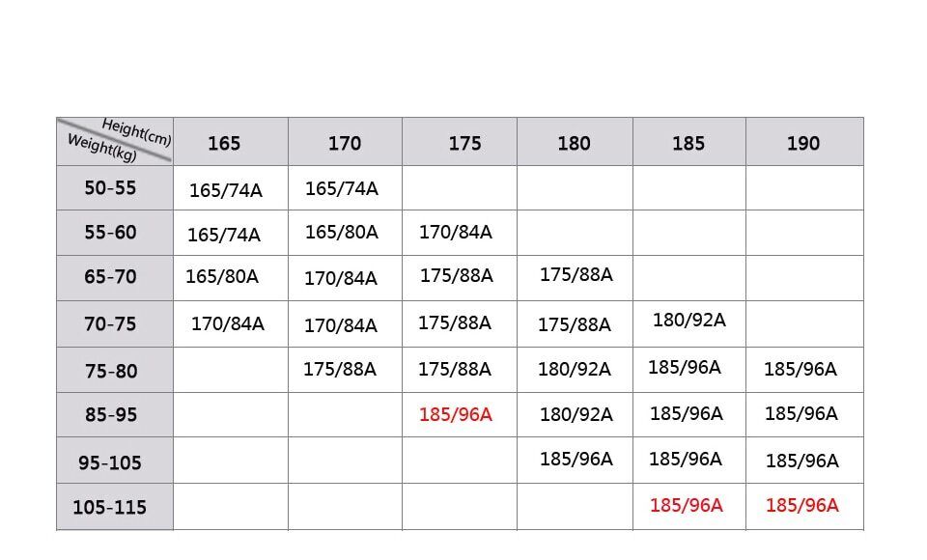927x560 pixels.
Task: Select the 170 height column header
Action: pos(346,141)
